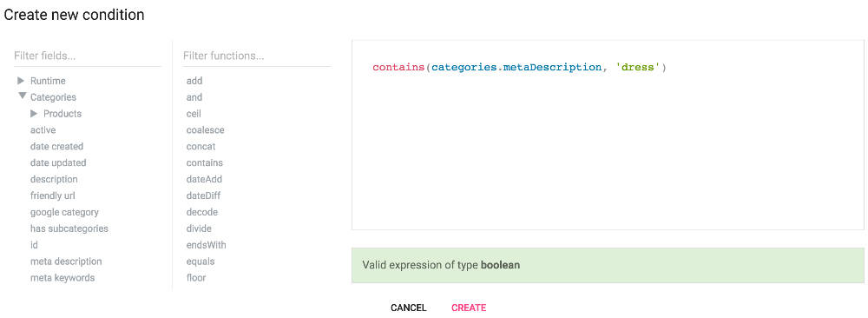Pick the 'friendly url' field
The width and height of the screenshot is (868, 318).
pos(53,196)
